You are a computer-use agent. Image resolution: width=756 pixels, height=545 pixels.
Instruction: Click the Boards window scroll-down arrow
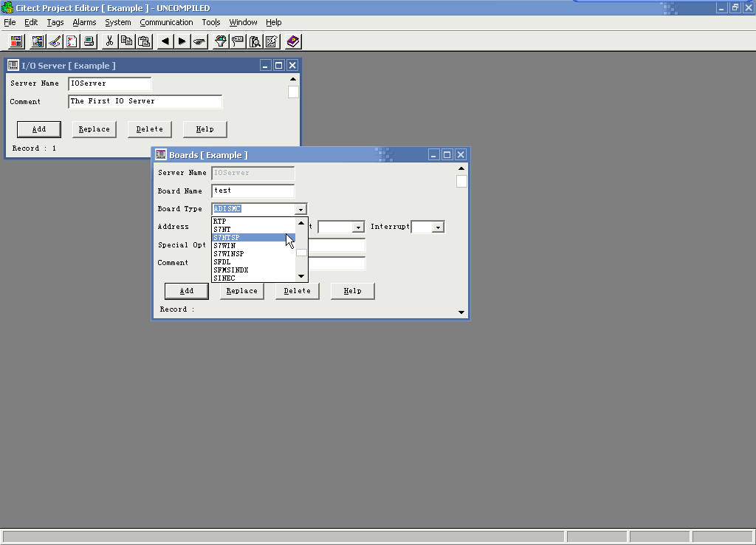[461, 312]
